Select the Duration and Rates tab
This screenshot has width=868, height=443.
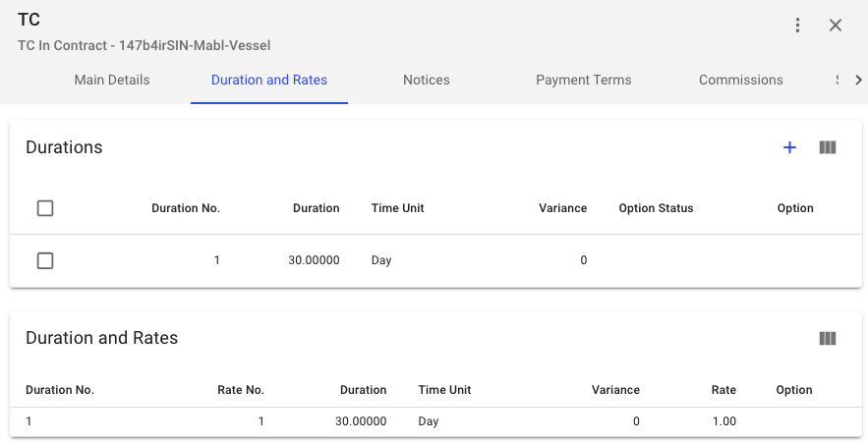[269, 80]
